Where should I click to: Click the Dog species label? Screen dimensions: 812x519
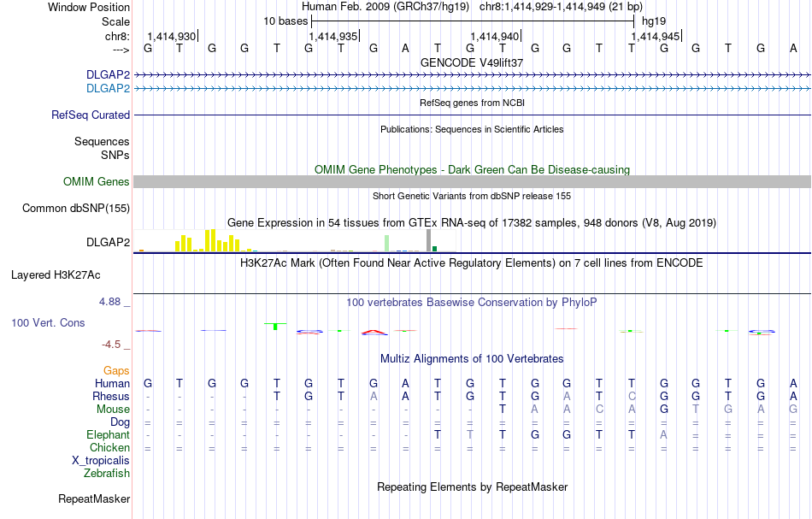point(120,422)
